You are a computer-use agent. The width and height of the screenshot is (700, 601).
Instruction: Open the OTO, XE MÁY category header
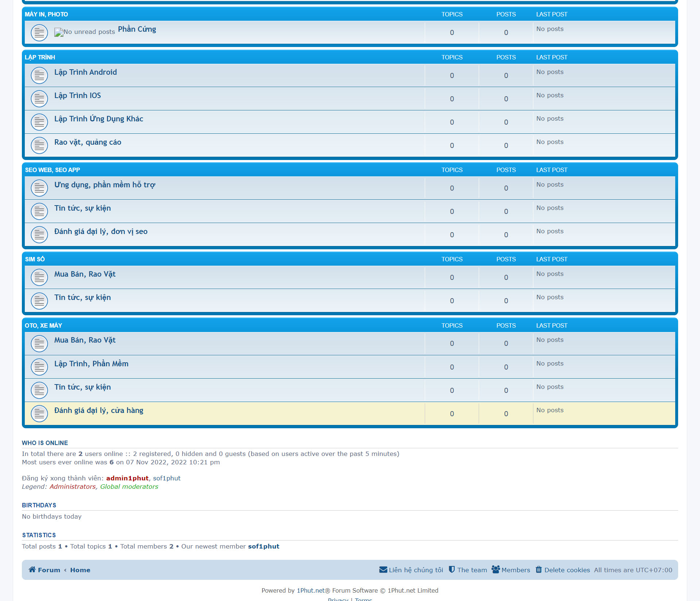(x=43, y=325)
